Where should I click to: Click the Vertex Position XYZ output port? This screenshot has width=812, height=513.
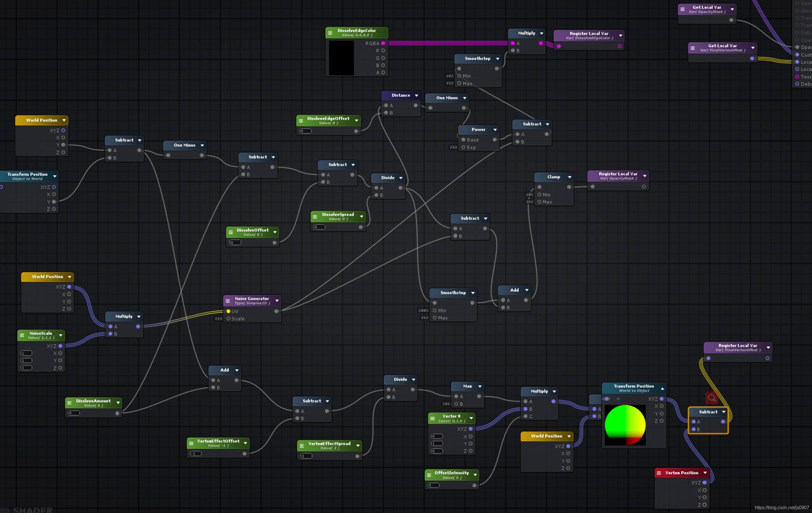(704, 483)
